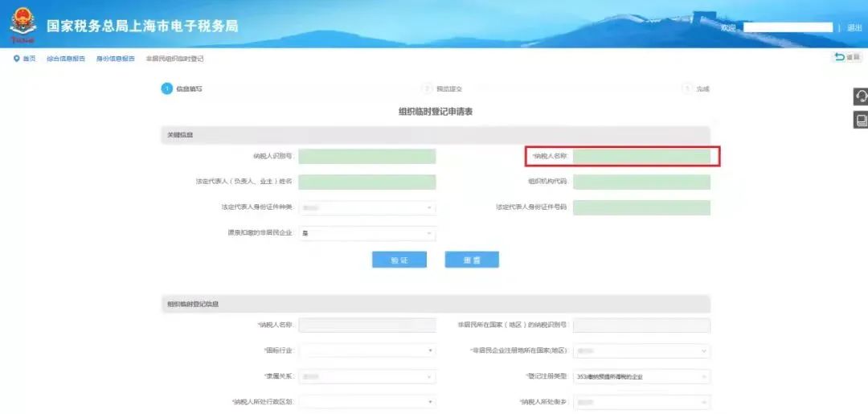Viewport: 868px width, 414px height.
Task: Select step 3 完成 circle
Action: [687, 88]
